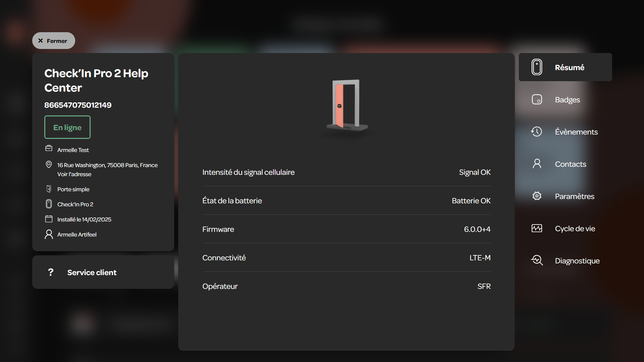Open the Paramètres gear icon
The width and height of the screenshot is (644, 362).
[537, 196]
